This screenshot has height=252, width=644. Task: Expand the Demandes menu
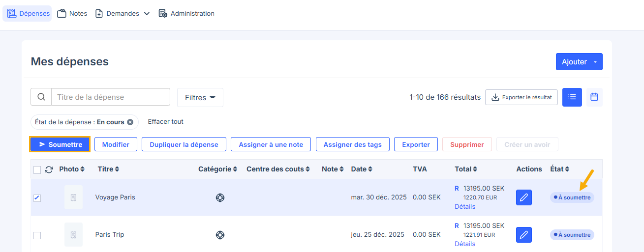[x=123, y=14]
